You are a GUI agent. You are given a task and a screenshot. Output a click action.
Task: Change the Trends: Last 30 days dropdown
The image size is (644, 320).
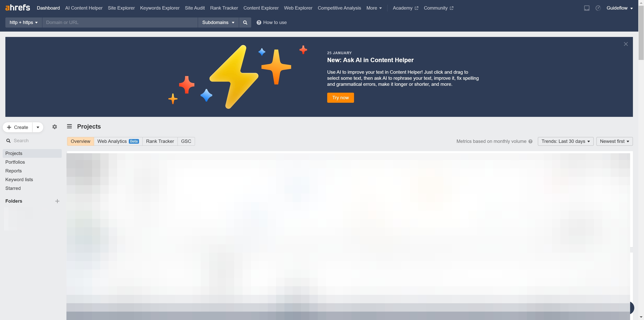566,141
